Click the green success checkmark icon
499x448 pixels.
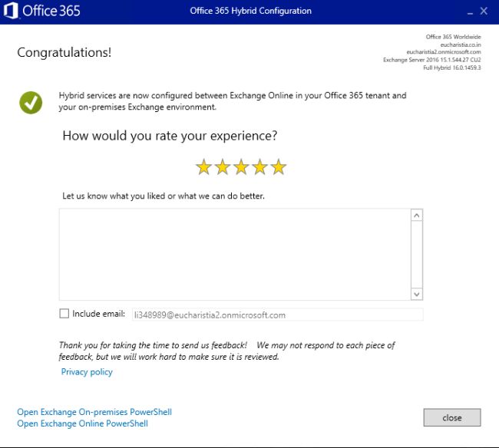tap(31, 103)
